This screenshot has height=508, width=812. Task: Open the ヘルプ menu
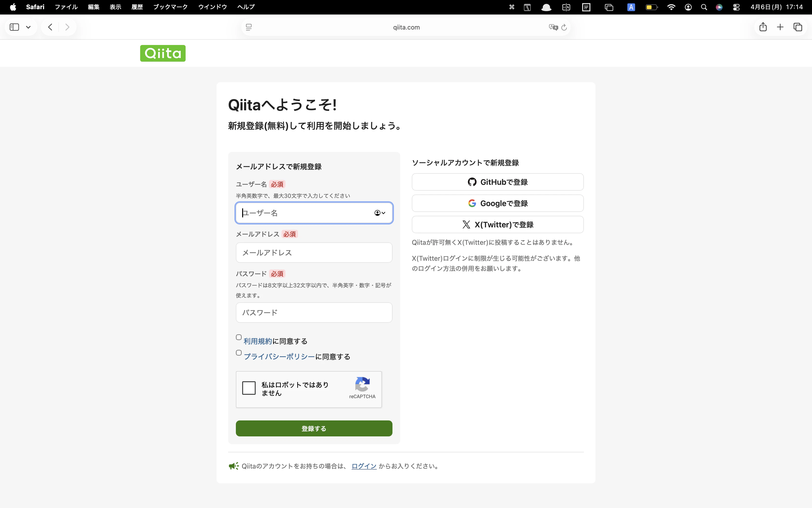click(246, 7)
